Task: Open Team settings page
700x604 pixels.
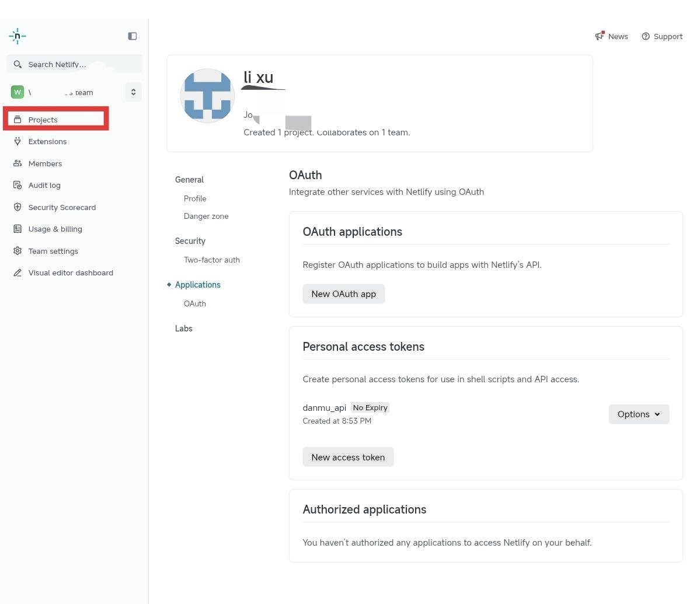Action: point(53,251)
